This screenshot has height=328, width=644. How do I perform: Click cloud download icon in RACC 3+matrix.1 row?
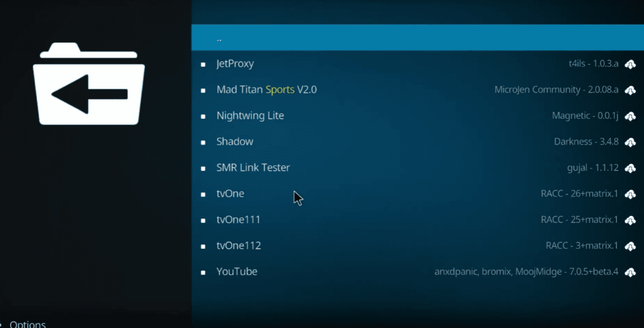[630, 246]
